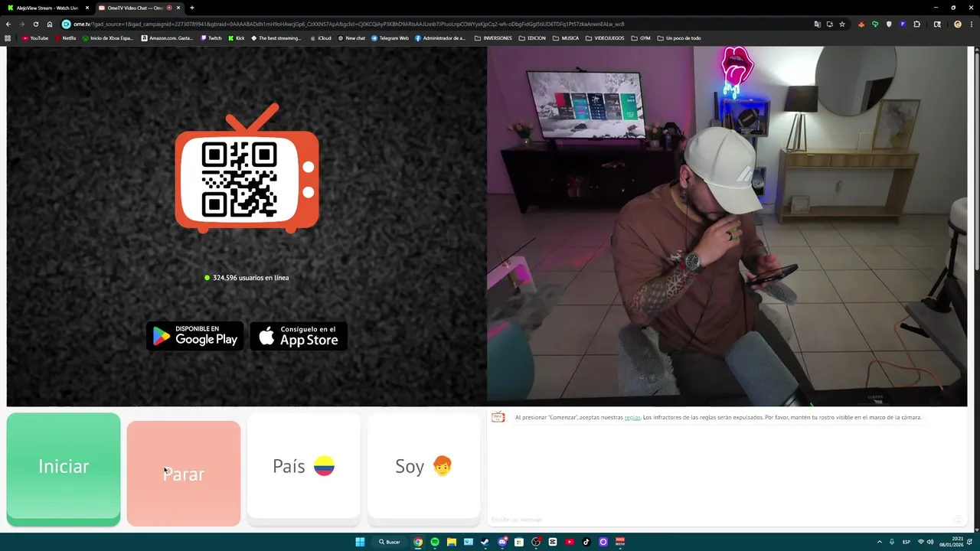Bookmark this page with the star icon
This screenshot has width=980, height=551.
(x=842, y=24)
